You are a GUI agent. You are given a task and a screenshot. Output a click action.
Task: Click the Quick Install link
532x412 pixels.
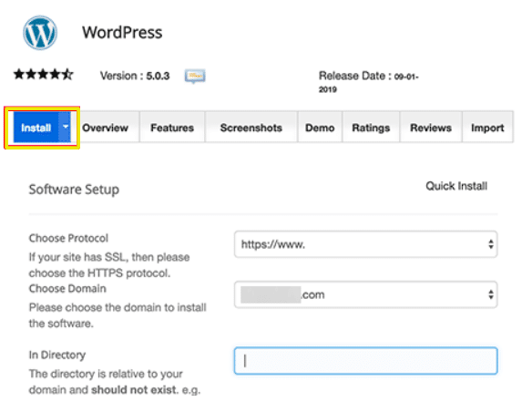coord(456,186)
